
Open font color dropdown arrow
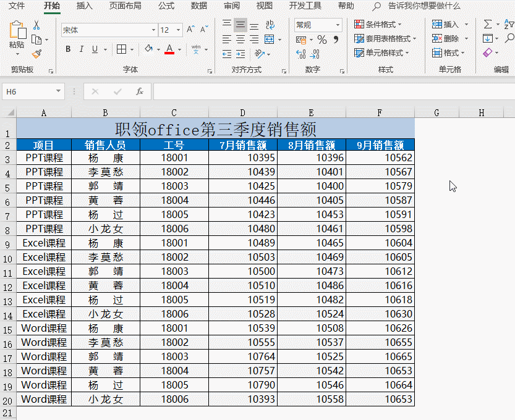point(180,50)
